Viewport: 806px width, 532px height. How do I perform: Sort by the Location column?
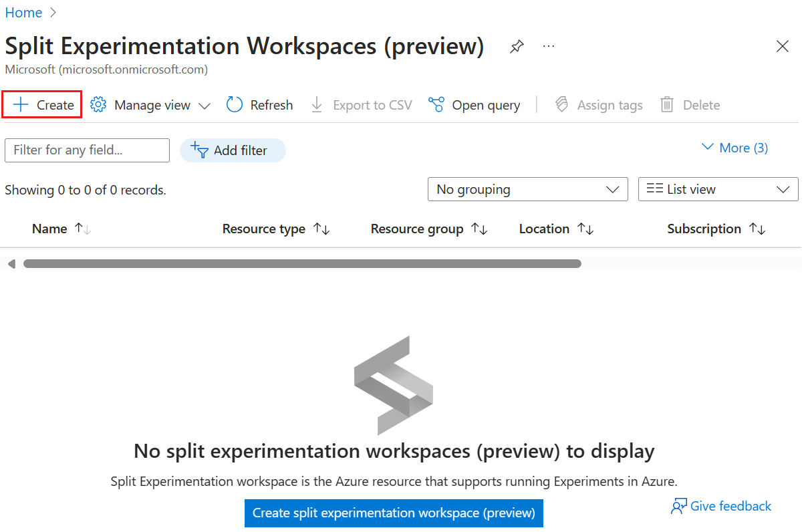(x=555, y=229)
